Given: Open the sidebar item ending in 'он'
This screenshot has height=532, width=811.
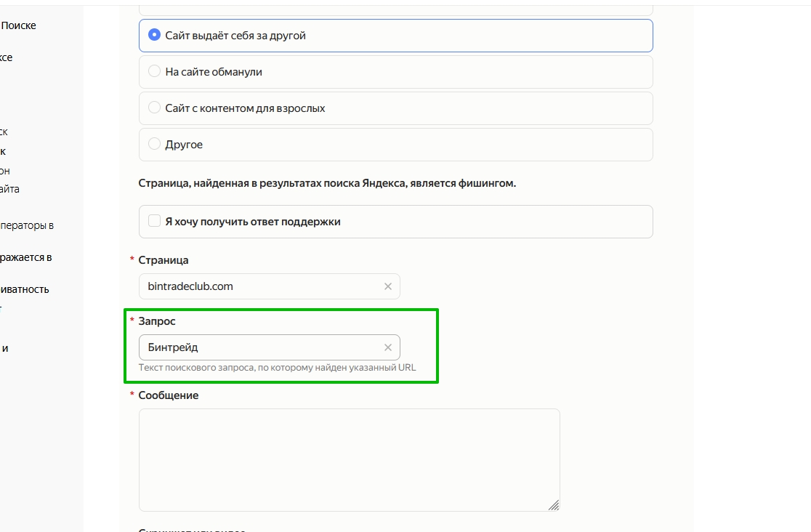Looking at the screenshot, I should [x=5, y=171].
